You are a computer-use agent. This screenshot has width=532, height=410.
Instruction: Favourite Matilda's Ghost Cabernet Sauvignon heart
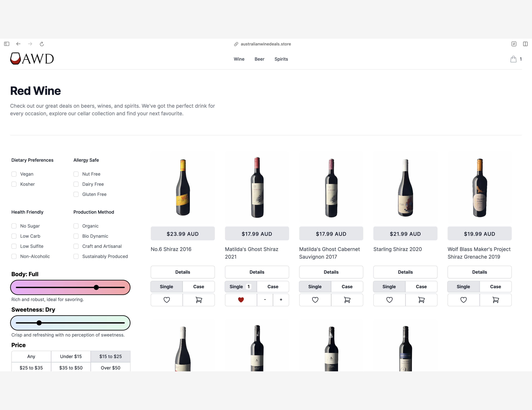click(x=315, y=300)
